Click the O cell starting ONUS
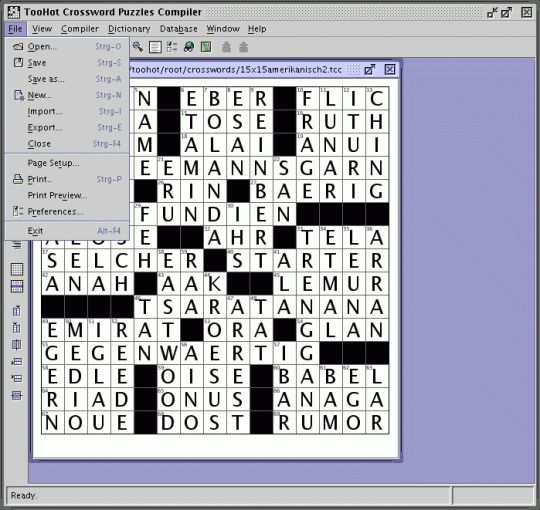The width and height of the screenshot is (540, 510). pos(168,399)
